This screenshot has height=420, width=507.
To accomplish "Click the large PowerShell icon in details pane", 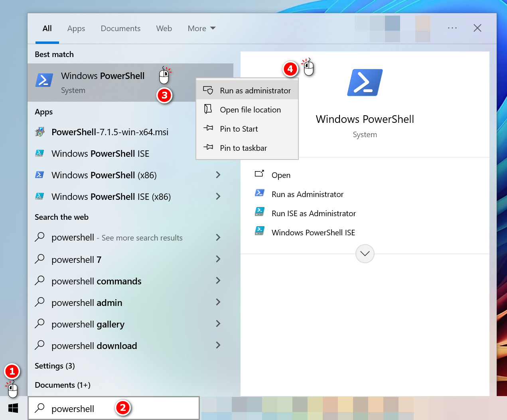I will coord(365,83).
